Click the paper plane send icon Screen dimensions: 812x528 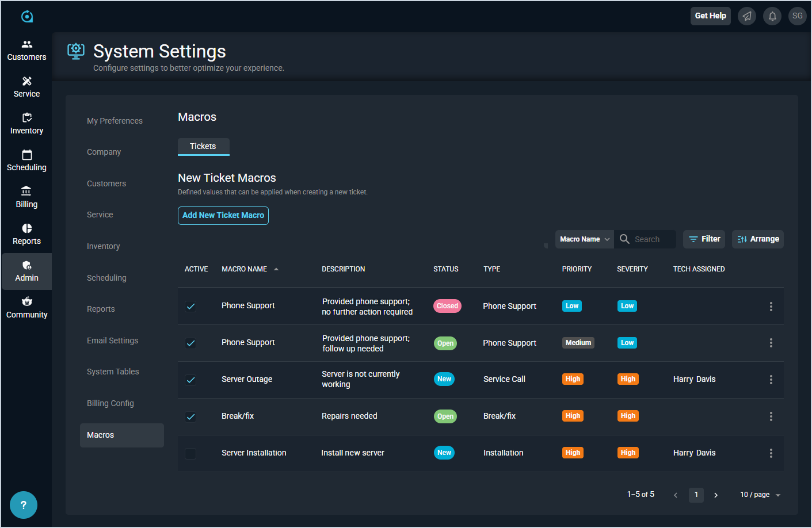tap(747, 16)
